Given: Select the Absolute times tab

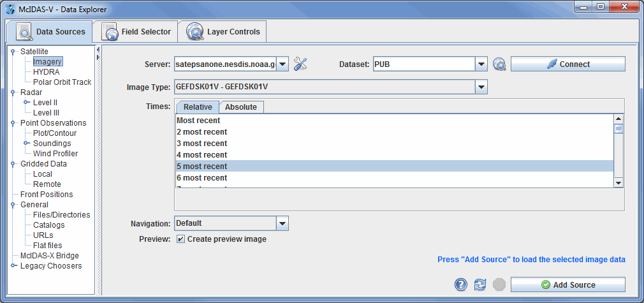Looking at the screenshot, I should pos(241,107).
